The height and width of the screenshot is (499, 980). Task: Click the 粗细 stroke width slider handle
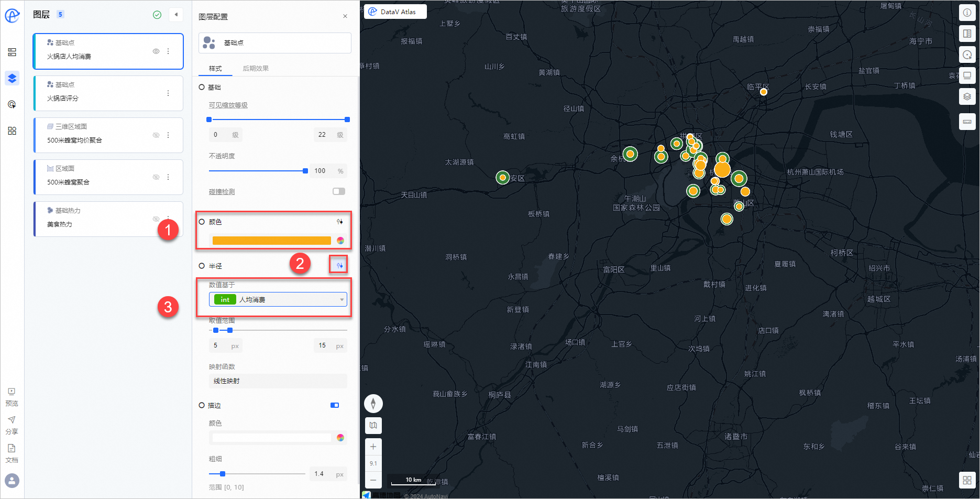(223, 474)
